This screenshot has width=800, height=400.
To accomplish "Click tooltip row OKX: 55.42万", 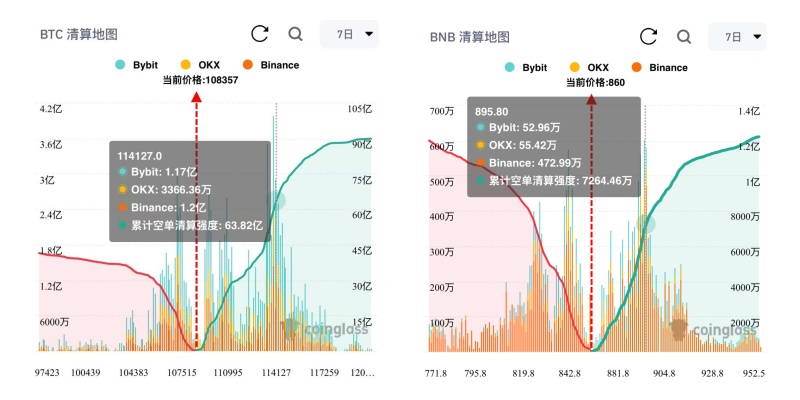I will (516, 145).
